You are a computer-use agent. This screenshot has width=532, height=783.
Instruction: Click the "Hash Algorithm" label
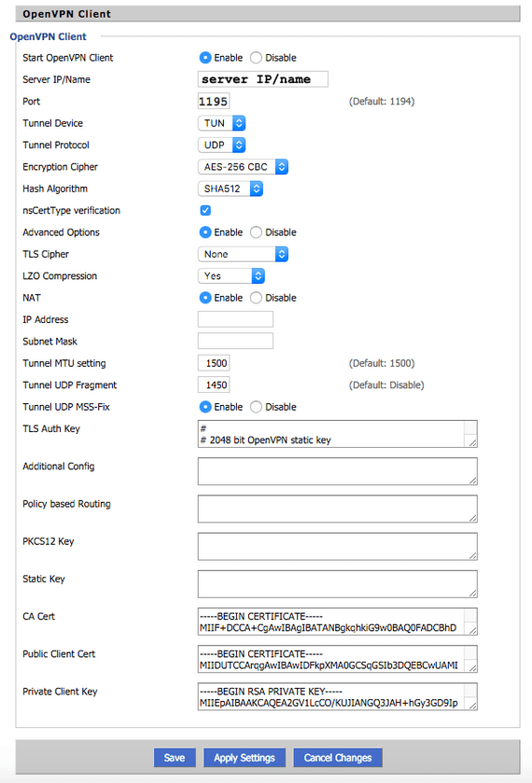click(55, 189)
